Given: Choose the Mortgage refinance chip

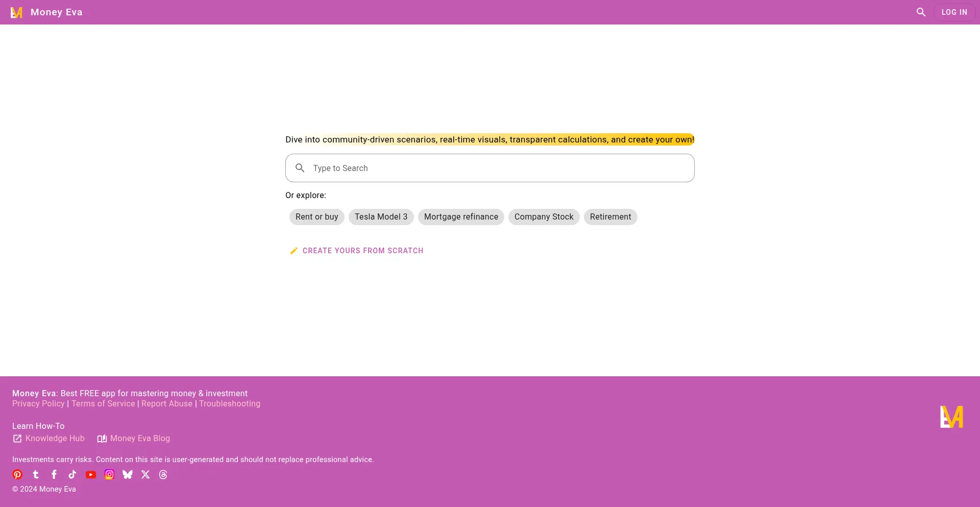Looking at the screenshot, I should [461, 217].
